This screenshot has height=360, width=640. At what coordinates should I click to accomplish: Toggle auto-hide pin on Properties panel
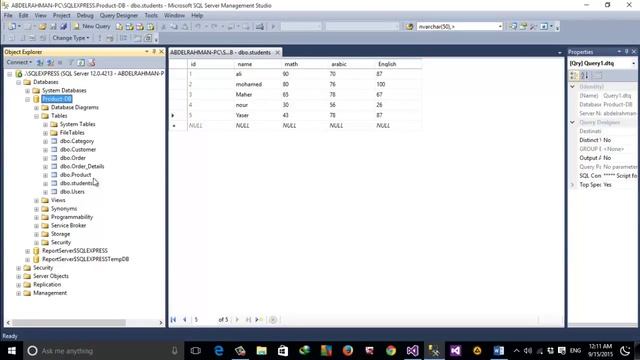[x=627, y=52]
